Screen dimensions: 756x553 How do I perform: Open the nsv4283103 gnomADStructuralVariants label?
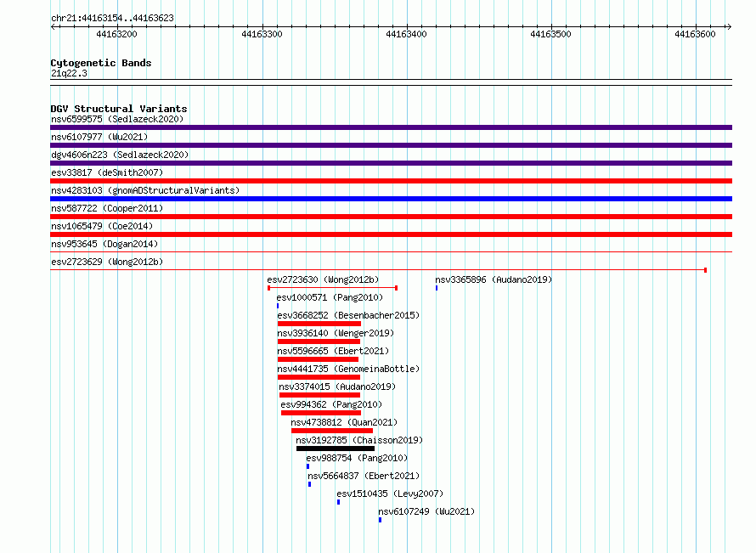(145, 190)
